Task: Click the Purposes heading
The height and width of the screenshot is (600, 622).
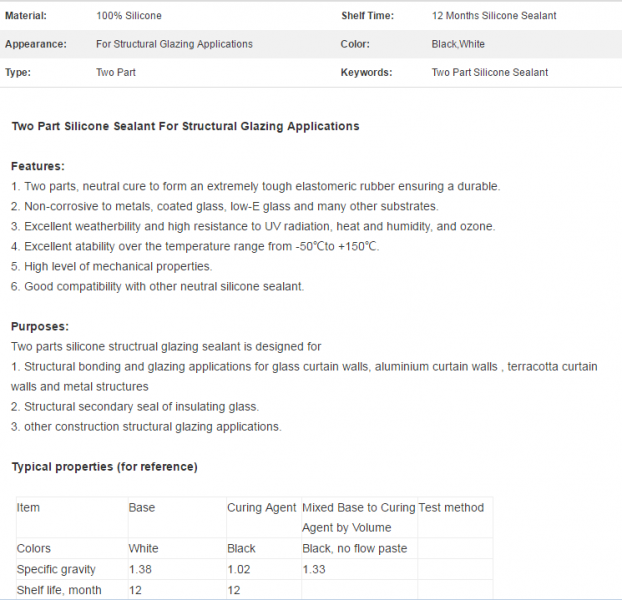Action: click(40, 326)
